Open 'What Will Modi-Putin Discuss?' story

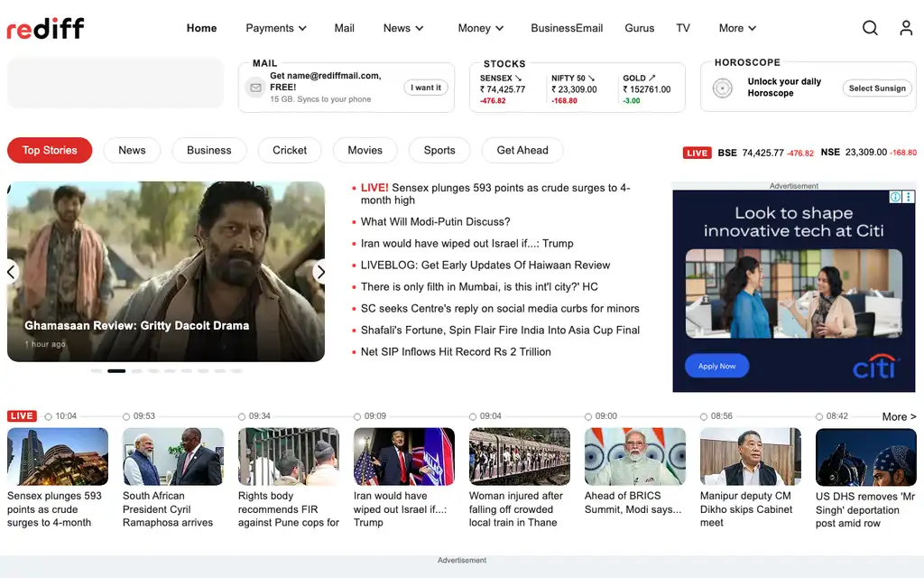point(436,222)
